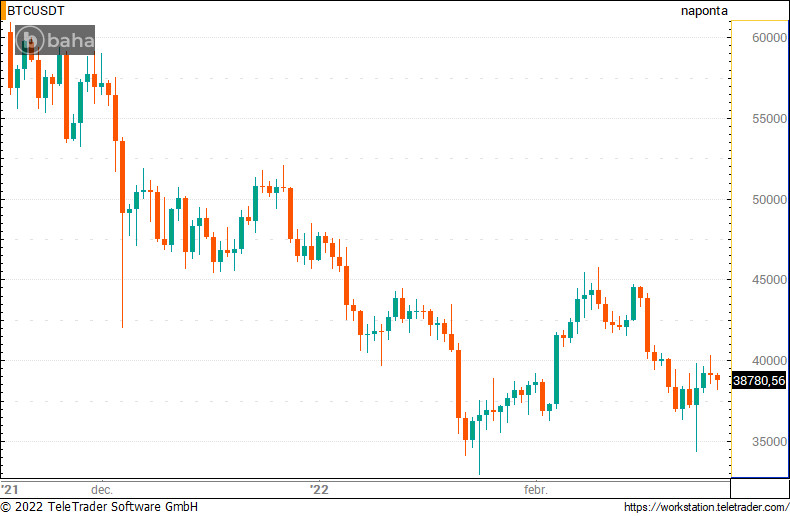
Task: Click the '21 year axis label
Action: click(x=10, y=489)
